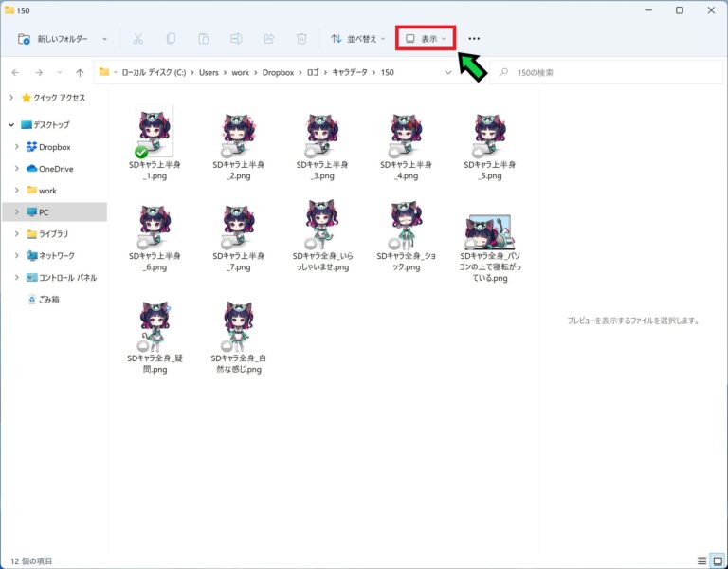Image resolution: width=728 pixels, height=569 pixels.
Task: Open the more options ellipsis menu
Action: 474,39
